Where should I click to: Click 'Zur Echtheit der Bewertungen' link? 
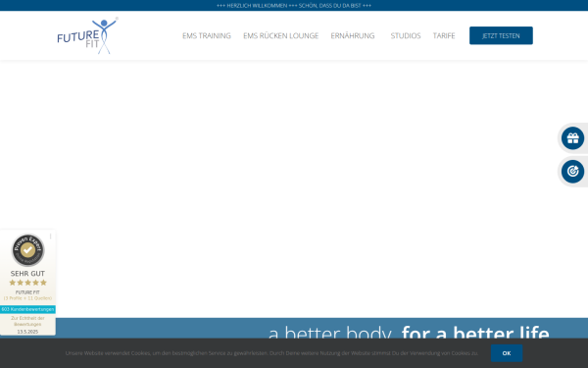pos(27,321)
